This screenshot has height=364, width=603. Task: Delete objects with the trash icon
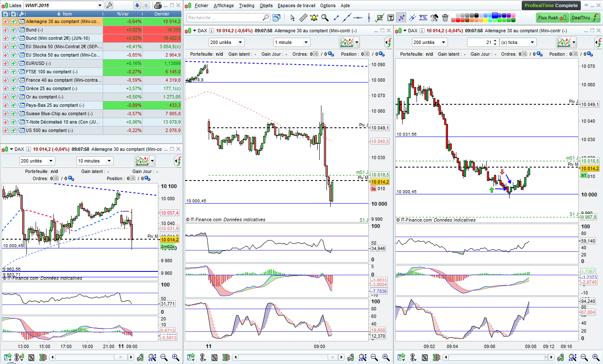point(445,18)
